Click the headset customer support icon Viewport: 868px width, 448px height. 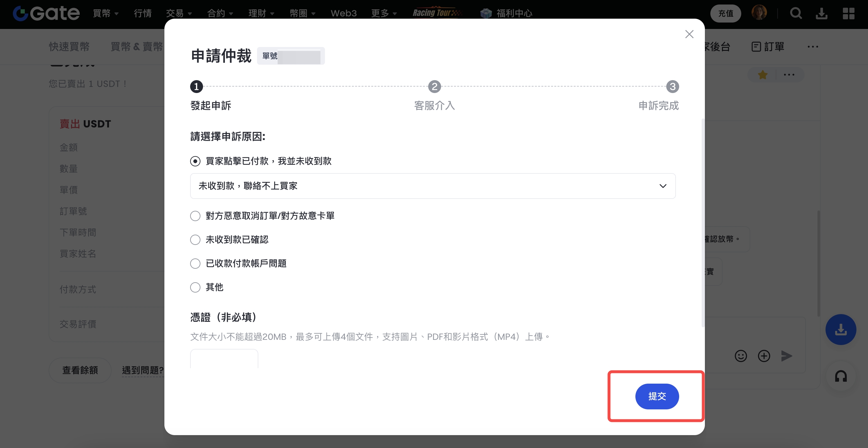841,376
